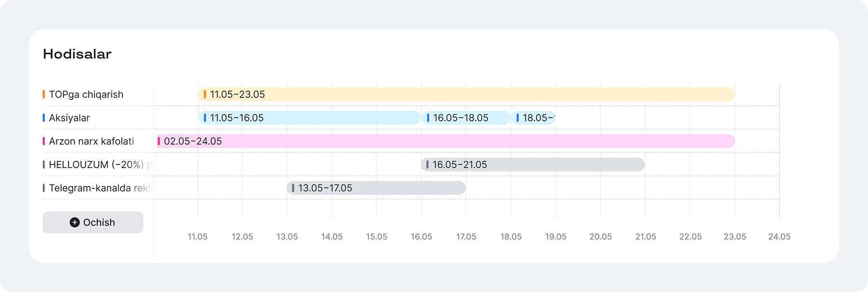Click the truncated blue 18.05 bar
Image resolution: width=868 pixels, height=292 pixels.
coord(533,118)
